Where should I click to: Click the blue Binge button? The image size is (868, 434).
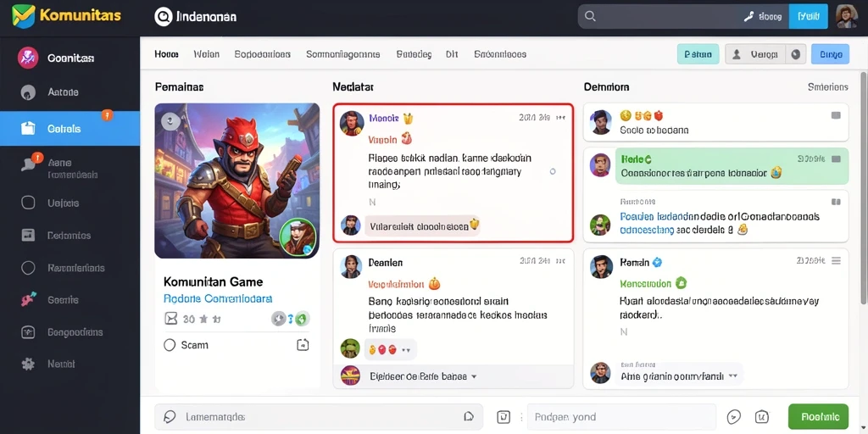[x=831, y=54]
